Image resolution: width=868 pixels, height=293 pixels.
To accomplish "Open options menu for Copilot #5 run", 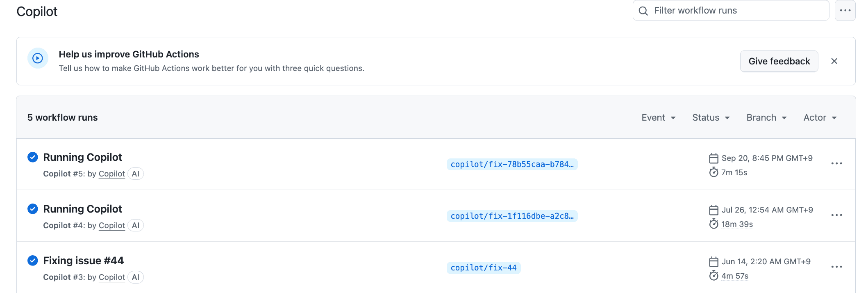I will click(x=836, y=163).
